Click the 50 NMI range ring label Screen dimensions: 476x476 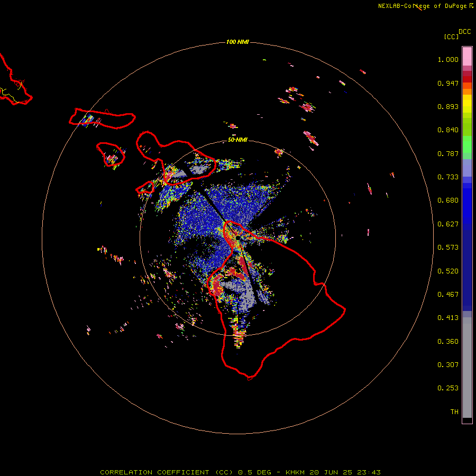tap(237, 140)
